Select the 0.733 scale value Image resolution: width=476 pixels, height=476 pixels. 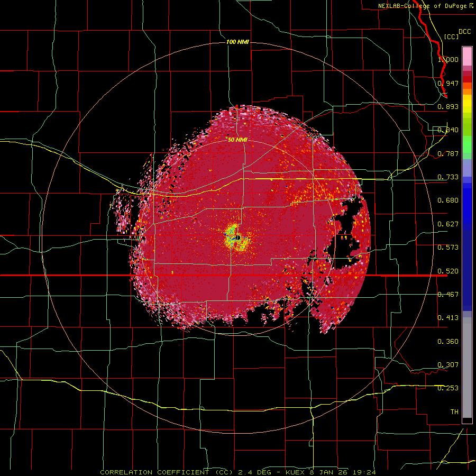pyautogui.click(x=448, y=177)
